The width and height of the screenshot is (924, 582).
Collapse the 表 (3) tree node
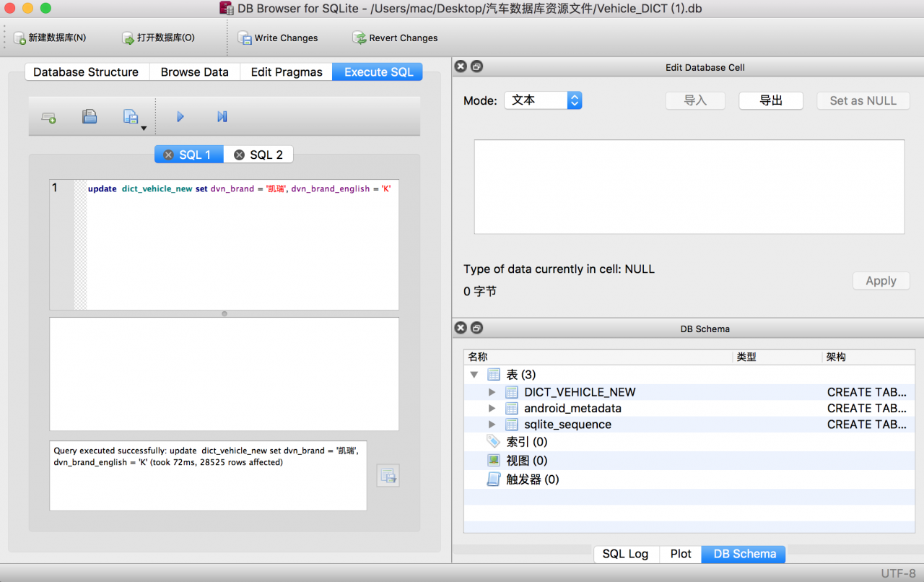[x=474, y=375]
